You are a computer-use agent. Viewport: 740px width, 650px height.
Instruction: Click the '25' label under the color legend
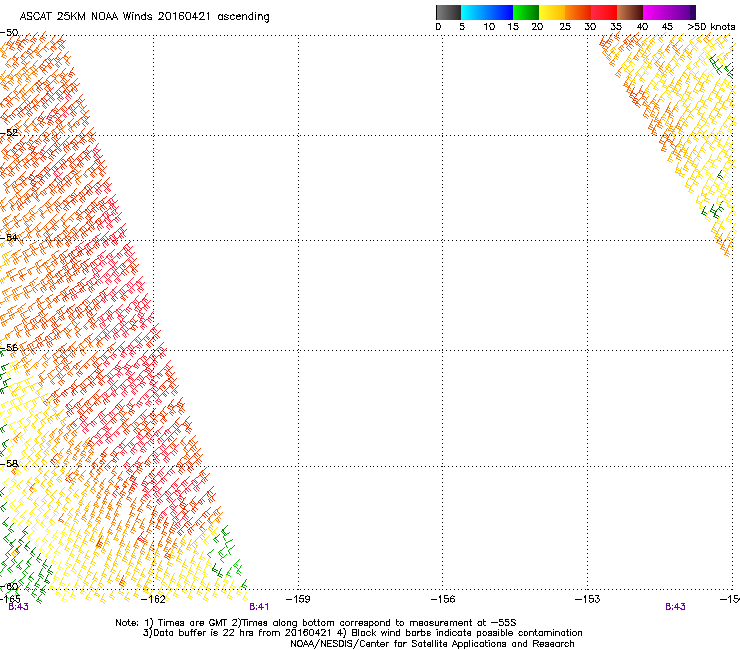coord(565,27)
